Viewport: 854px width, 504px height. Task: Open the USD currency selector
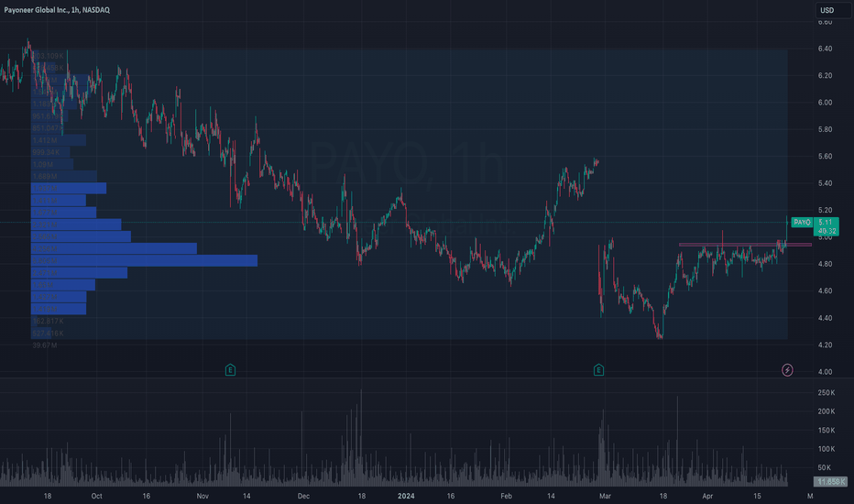pos(833,10)
